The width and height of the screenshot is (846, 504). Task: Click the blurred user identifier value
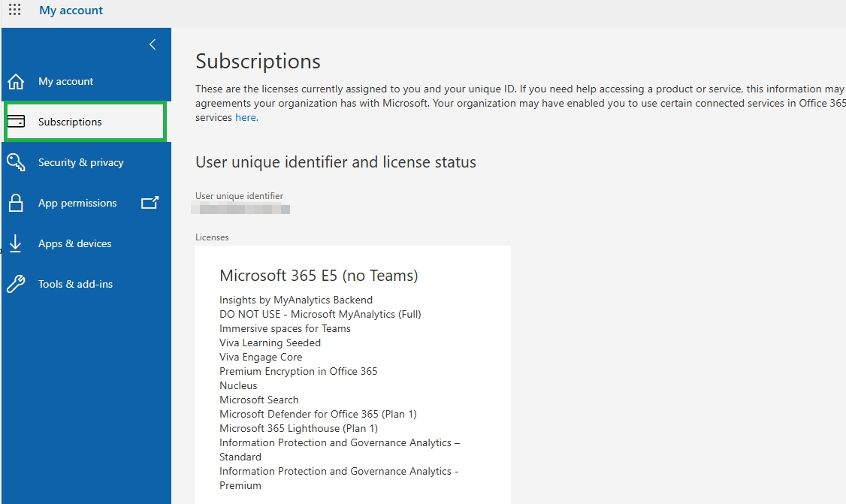240,210
